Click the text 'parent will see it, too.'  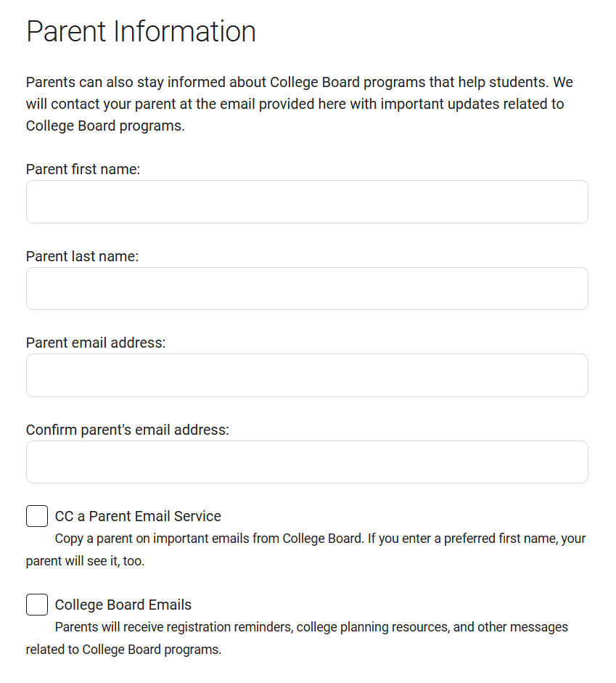(85, 561)
